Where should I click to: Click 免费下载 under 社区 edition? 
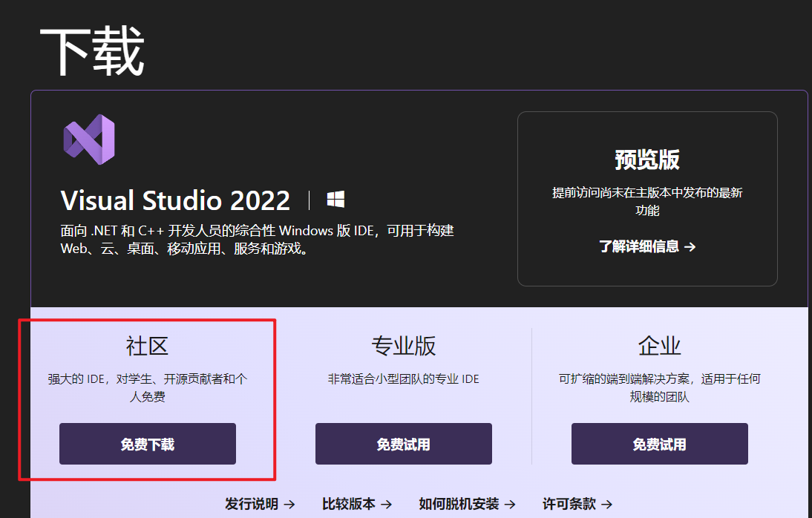148,444
